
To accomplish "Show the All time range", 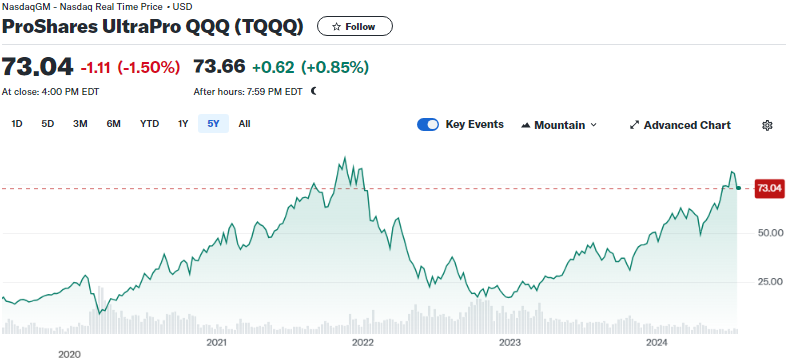I will [x=244, y=124].
